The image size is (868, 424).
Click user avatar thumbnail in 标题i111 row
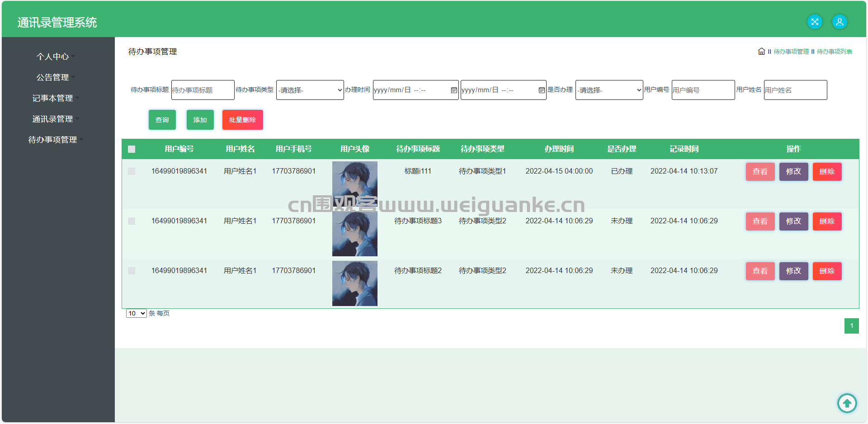(355, 184)
